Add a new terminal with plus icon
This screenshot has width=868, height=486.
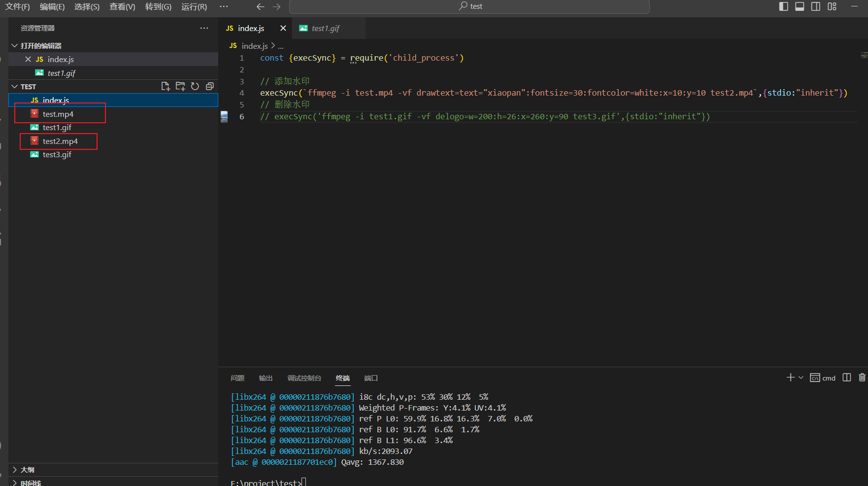pyautogui.click(x=790, y=378)
